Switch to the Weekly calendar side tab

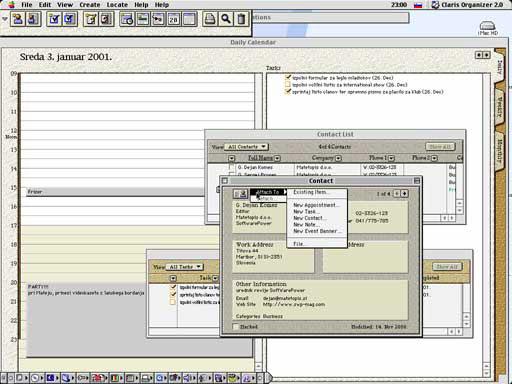[x=499, y=107]
